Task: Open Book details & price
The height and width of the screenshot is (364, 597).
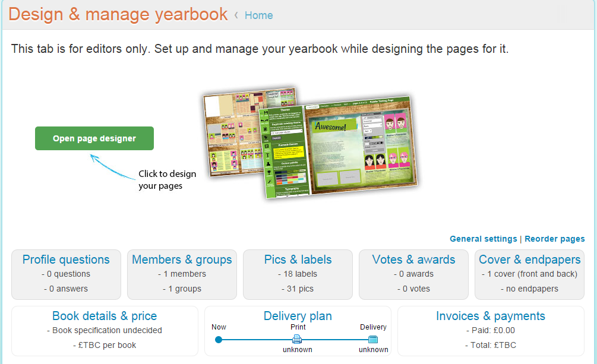Action: (x=105, y=316)
